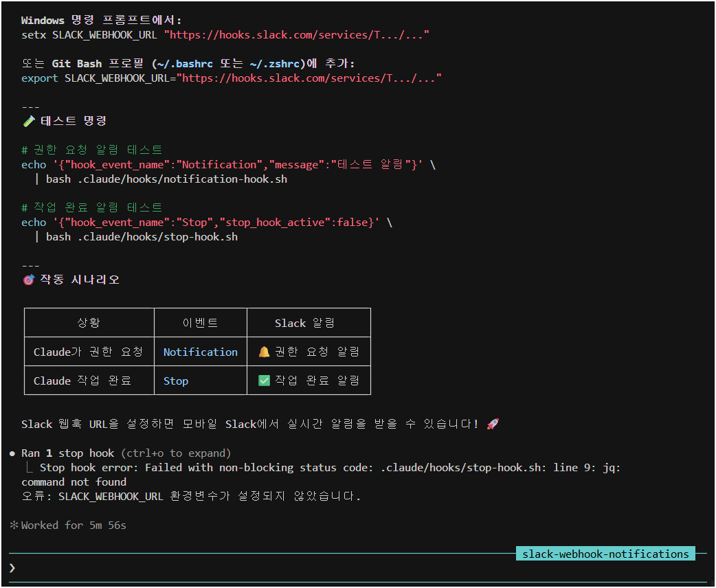Click the Slack 웹훅 URL을 설정하면 sentence

coord(250,424)
